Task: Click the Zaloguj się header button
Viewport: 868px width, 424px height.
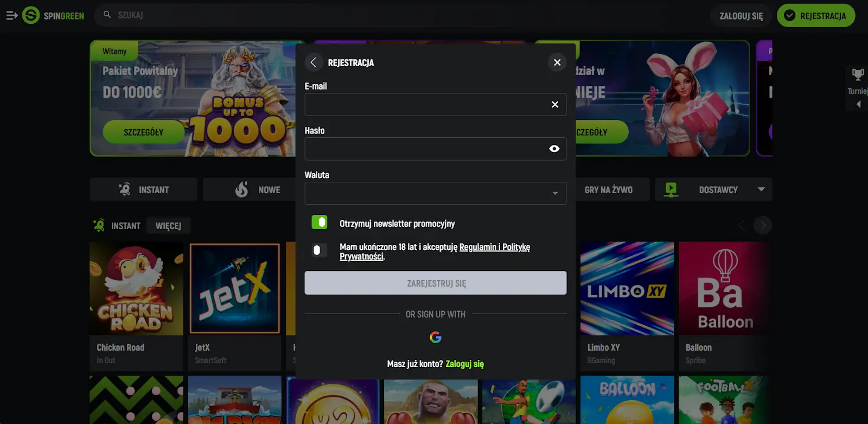Action: (741, 16)
